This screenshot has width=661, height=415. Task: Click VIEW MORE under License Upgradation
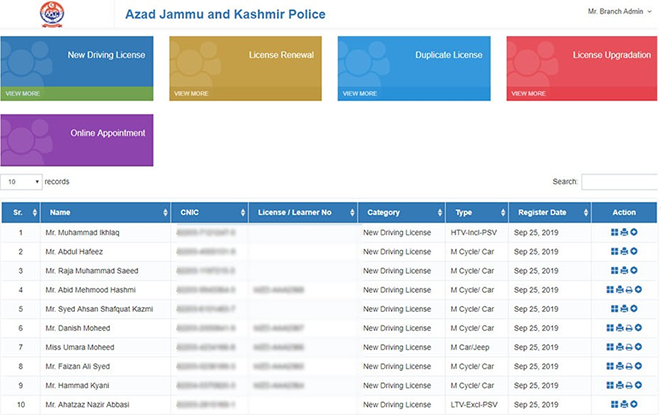coord(529,94)
